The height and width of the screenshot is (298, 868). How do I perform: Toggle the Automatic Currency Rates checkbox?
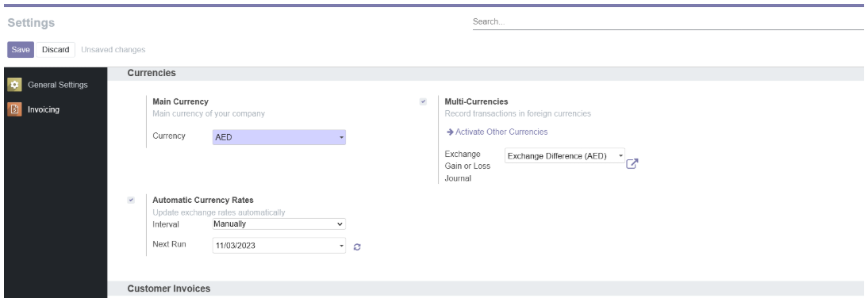point(131,201)
